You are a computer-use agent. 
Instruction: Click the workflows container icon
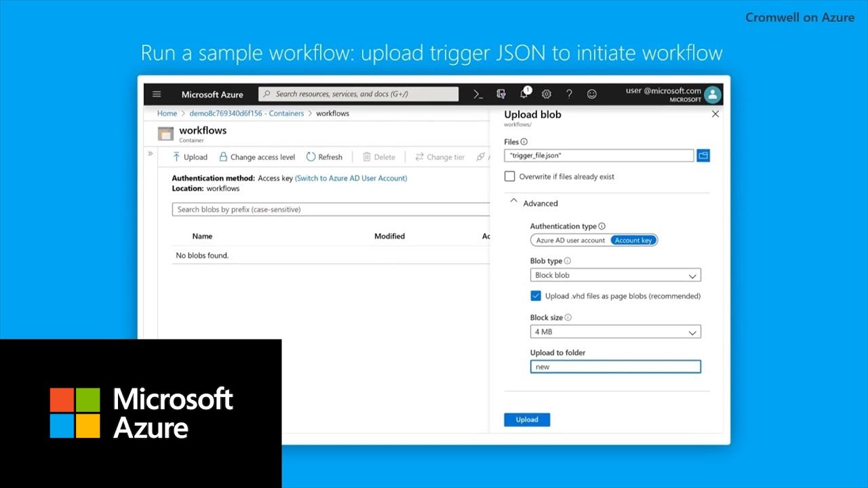tap(165, 134)
